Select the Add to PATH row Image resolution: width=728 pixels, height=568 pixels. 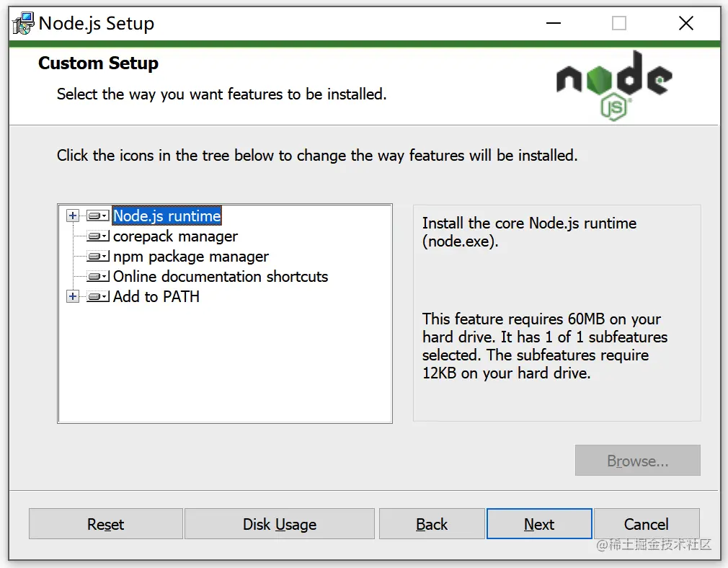[x=156, y=297]
